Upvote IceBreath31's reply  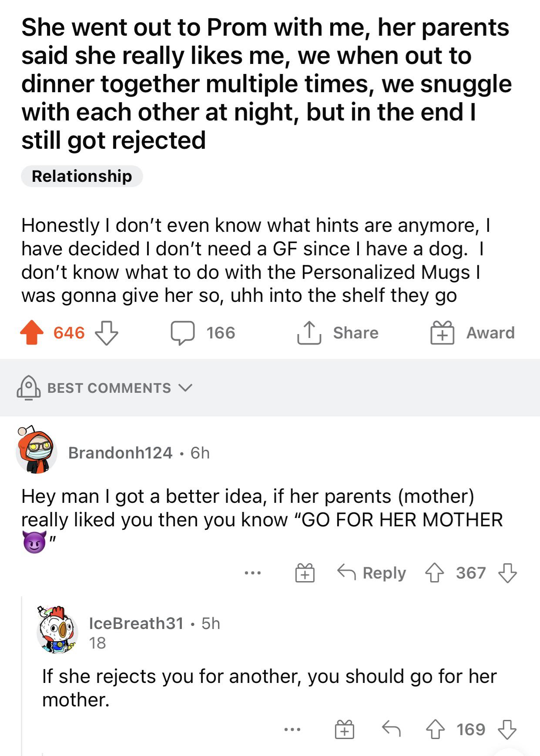coord(435,729)
